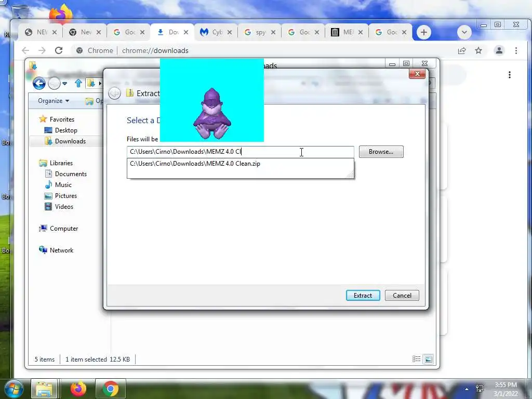Image resolution: width=532 pixels, height=399 pixels.
Task: Close the Downloads tab
Action: tap(186, 32)
